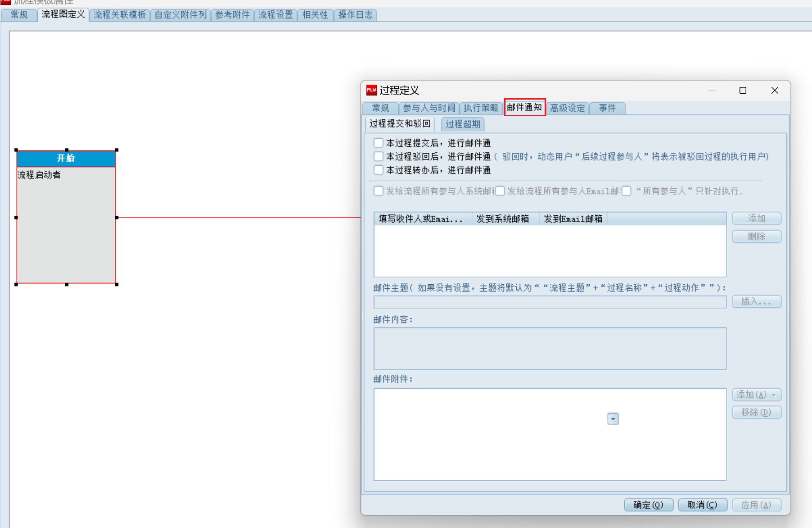The image size is (812, 528).
Task: Maximize the 过程定义 dialog
Action: tap(743, 91)
